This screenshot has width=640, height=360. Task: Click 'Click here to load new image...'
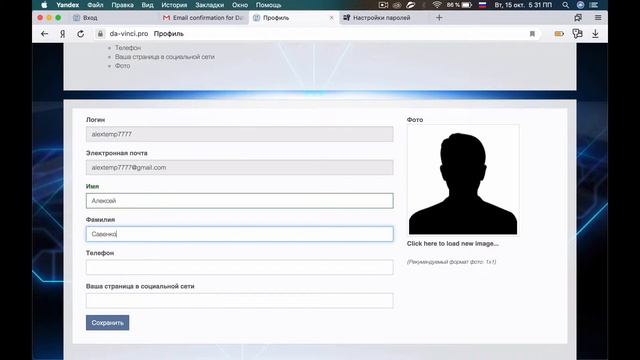tap(453, 244)
